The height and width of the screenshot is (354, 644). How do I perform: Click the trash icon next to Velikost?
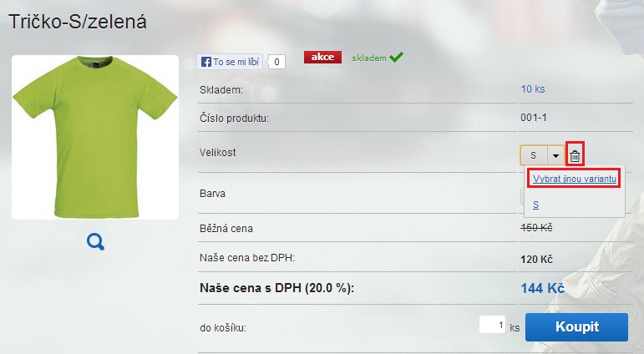coord(575,155)
